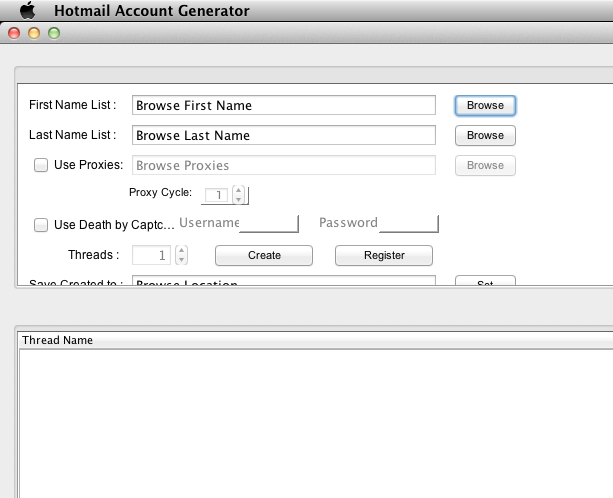Close the window with red button
The width and height of the screenshot is (613, 498).
tap(14, 33)
